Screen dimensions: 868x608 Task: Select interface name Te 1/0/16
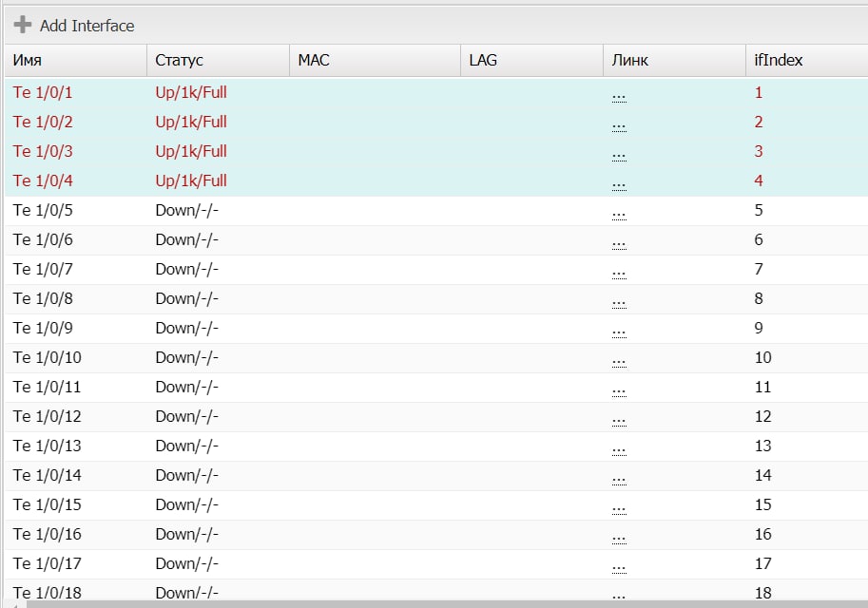pos(47,534)
